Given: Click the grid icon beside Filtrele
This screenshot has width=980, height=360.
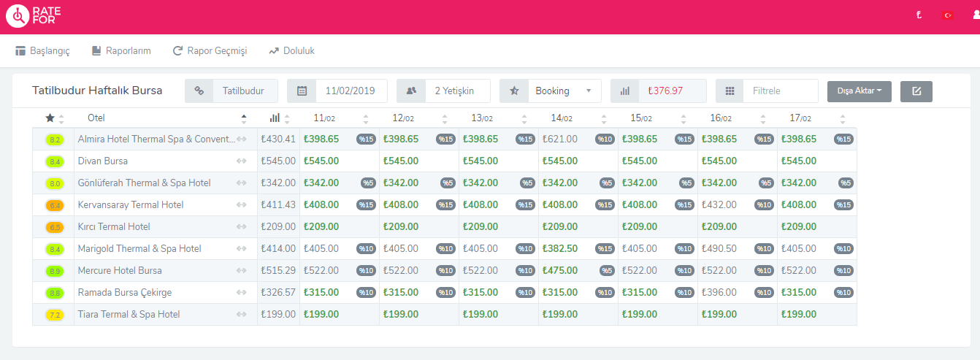Looking at the screenshot, I should coord(730,91).
